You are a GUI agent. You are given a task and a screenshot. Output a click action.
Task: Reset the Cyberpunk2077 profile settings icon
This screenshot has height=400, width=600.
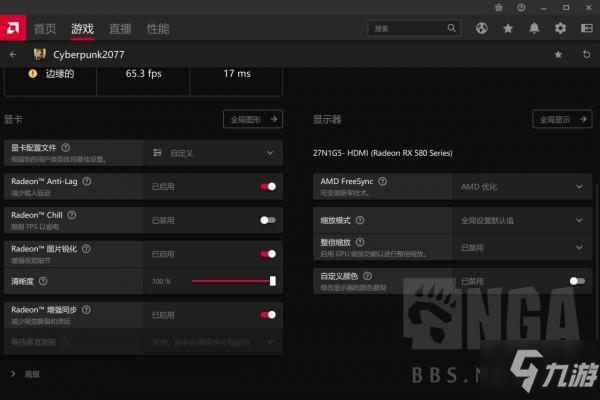[586, 54]
